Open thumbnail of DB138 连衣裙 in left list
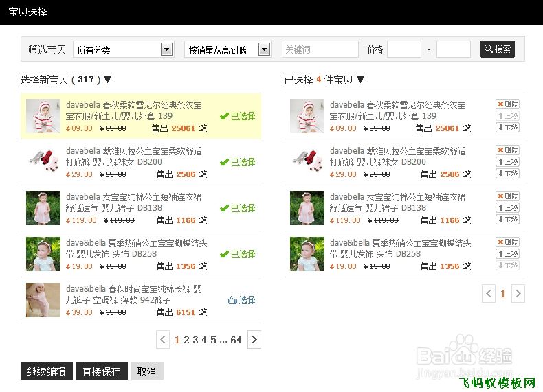Viewport: 543px width, 392px height. click(43, 208)
